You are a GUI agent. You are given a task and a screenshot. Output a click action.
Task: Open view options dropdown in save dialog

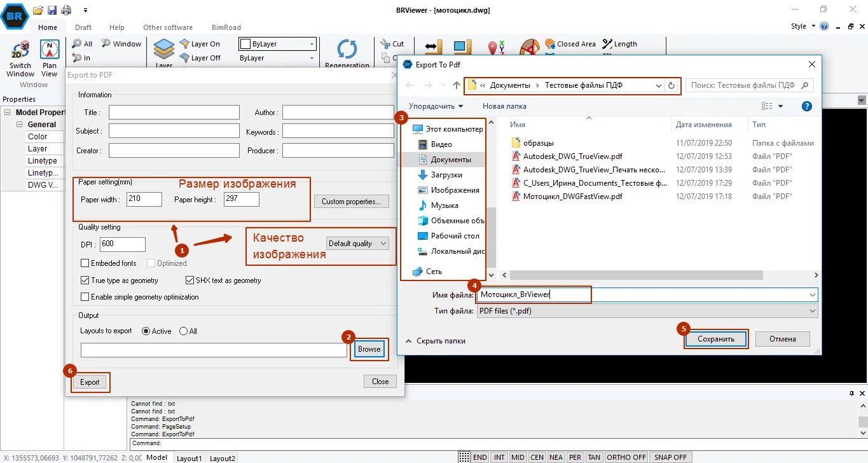(780, 106)
